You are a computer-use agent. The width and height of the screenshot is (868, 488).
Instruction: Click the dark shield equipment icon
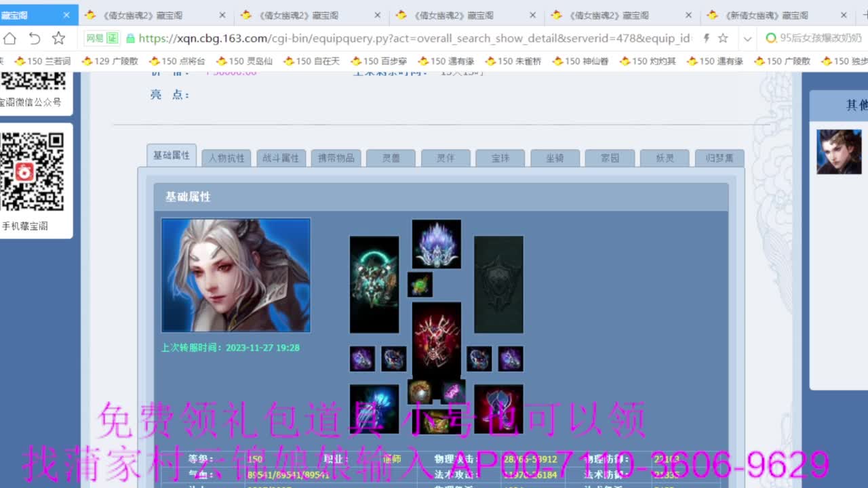click(x=498, y=283)
